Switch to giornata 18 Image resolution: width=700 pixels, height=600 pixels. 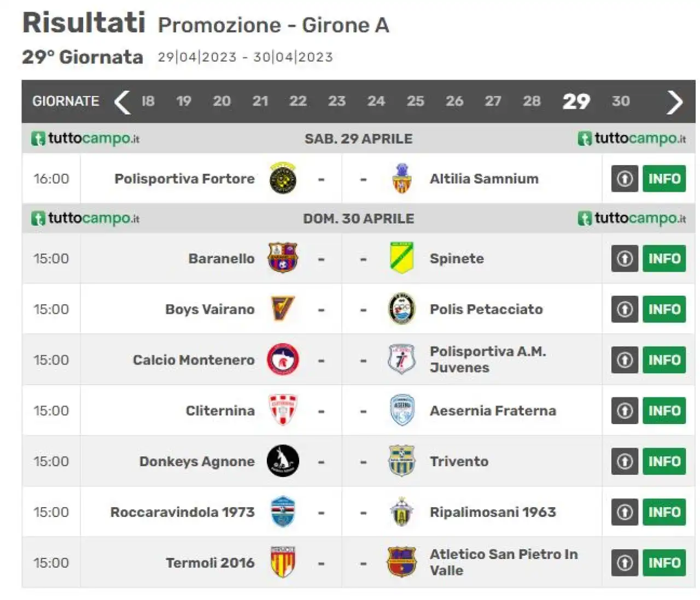pyautogui.click(x=148, y=101)
